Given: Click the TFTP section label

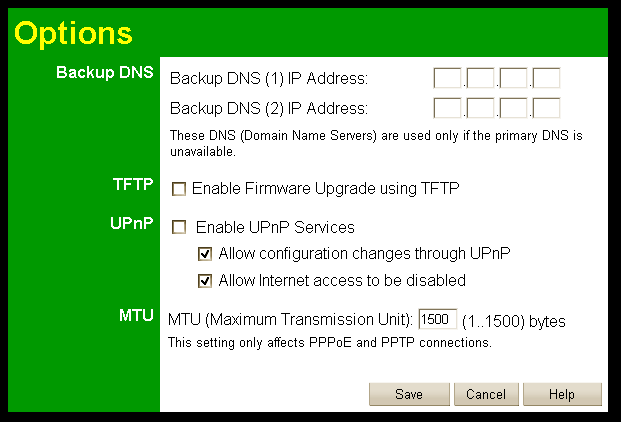Looking at the screenshot, I should [133, 184].
